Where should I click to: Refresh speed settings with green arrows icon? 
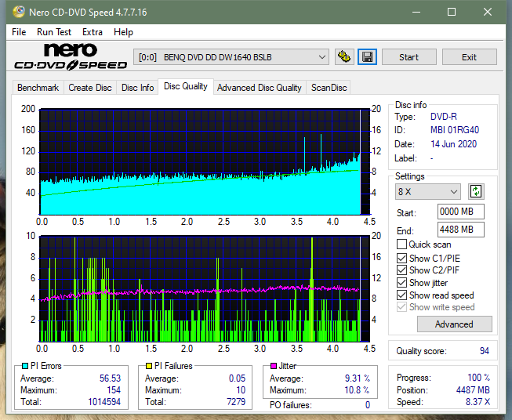476,191
